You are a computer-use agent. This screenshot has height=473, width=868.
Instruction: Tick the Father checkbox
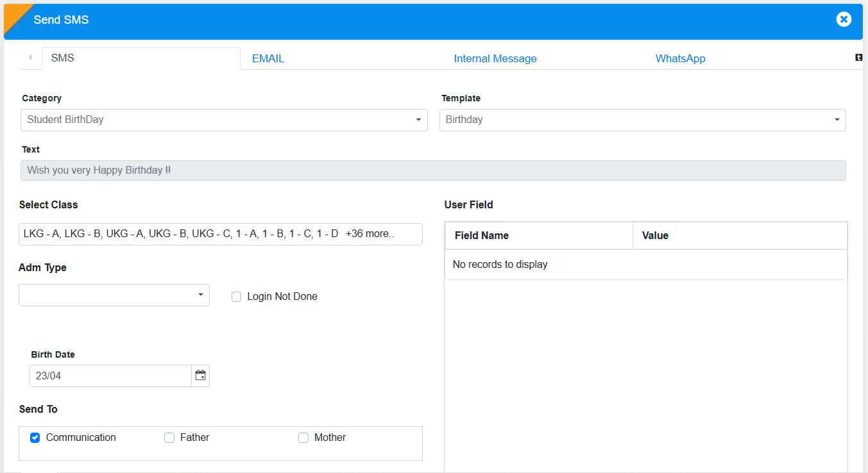point(169,438)
